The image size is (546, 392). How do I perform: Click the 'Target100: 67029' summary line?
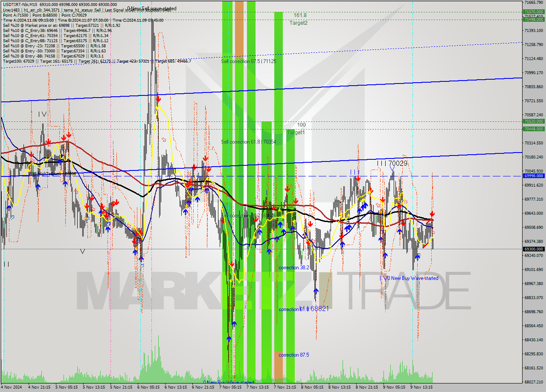tap(97, 61)
